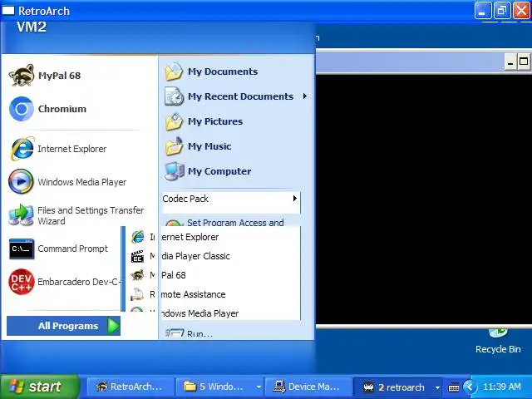The image size is (532, 399).
Task: Click Internet Explorer icon in All Programs submenu
Action: click(x=138, y=237)
